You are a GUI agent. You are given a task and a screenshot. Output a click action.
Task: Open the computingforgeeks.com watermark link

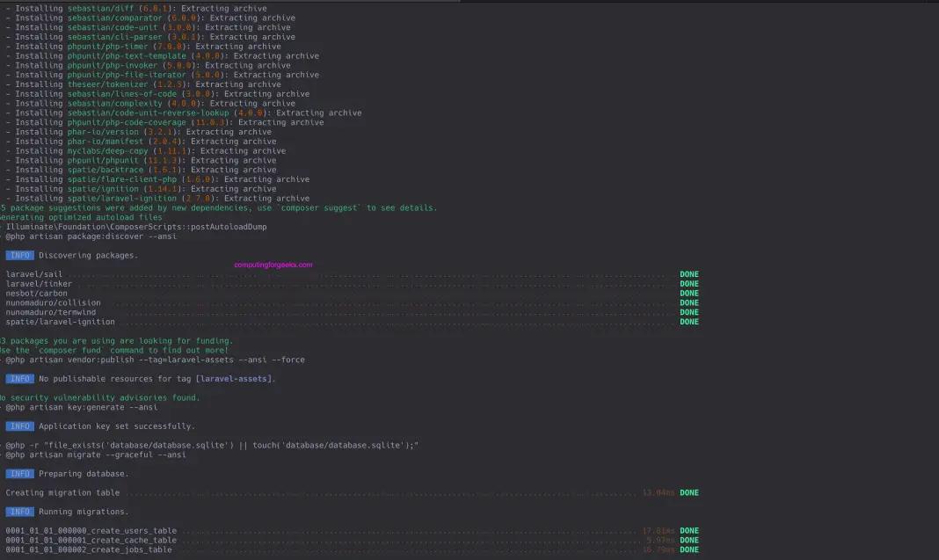pyautogui.click(x=272, y=264)
